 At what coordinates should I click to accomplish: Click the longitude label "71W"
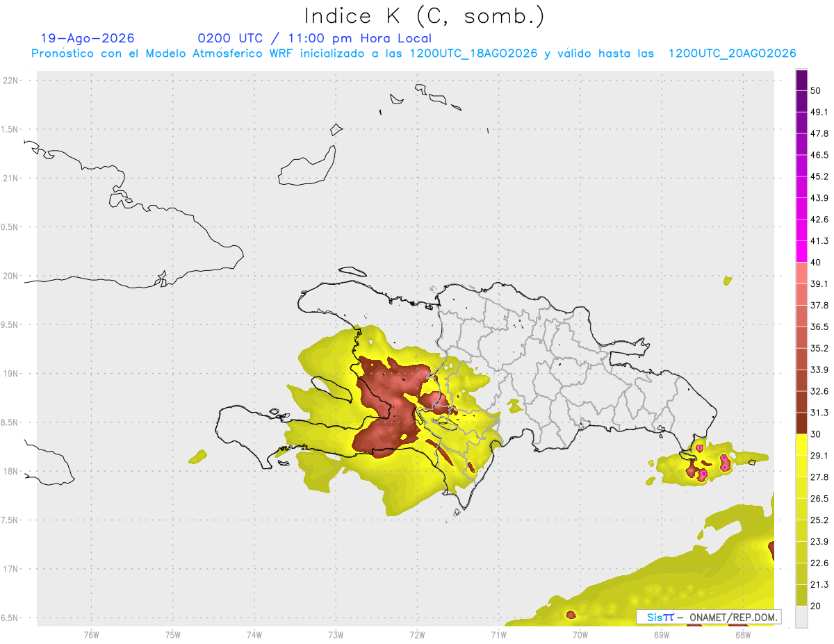click(x=498, y=634)
